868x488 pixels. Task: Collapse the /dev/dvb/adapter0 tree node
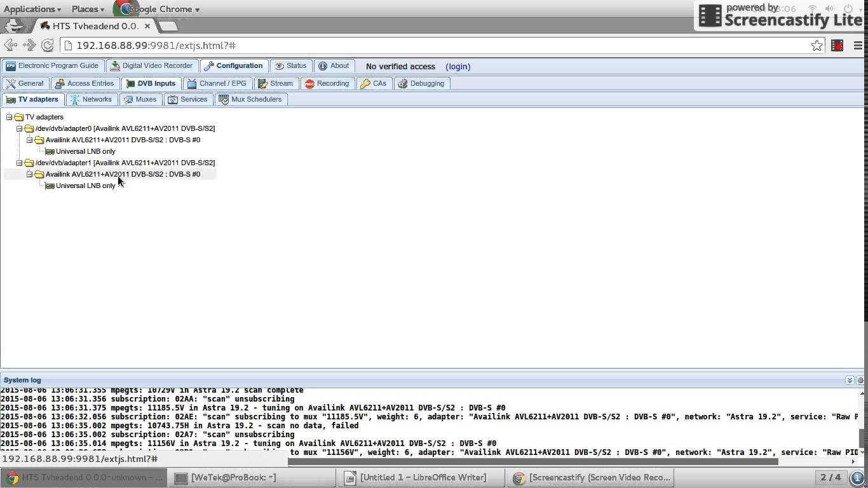coord(20,128)
